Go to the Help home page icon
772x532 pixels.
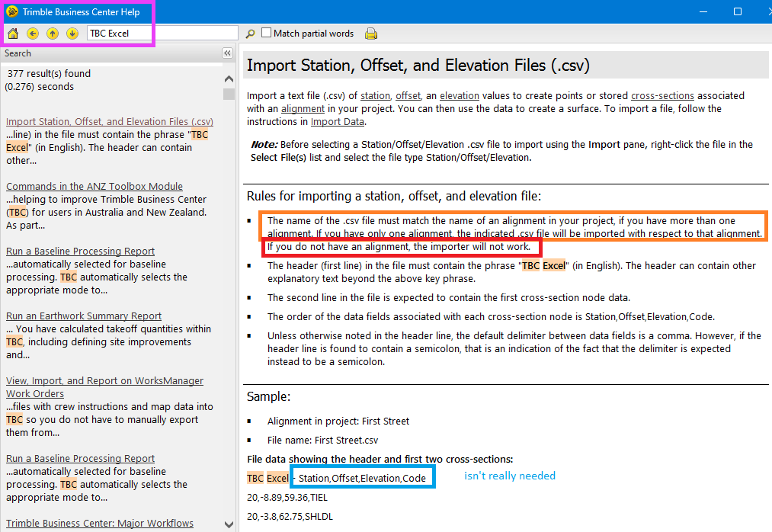coord(13,34)
